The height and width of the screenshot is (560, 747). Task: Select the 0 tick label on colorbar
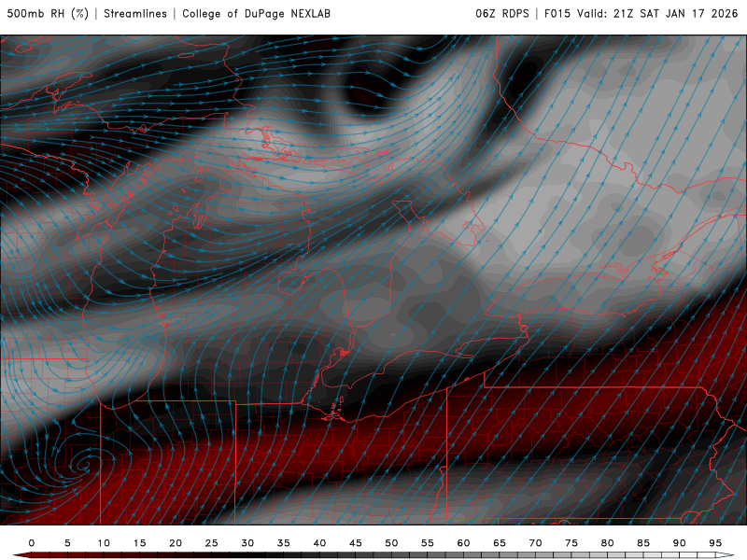point(32,543)
